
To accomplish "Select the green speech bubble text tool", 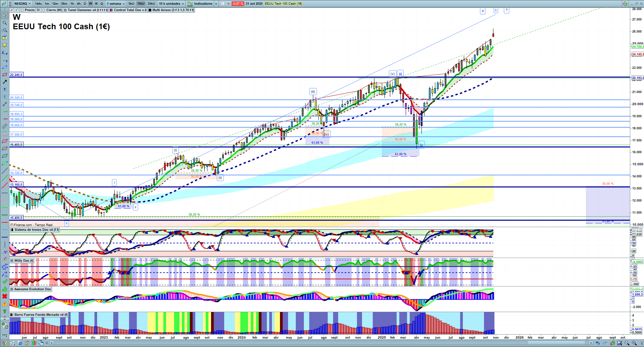I will 5,97.
